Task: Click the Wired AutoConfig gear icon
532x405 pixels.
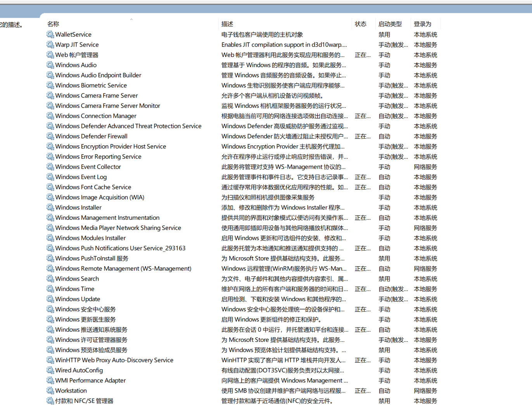Action: click(x=50, y=370)
